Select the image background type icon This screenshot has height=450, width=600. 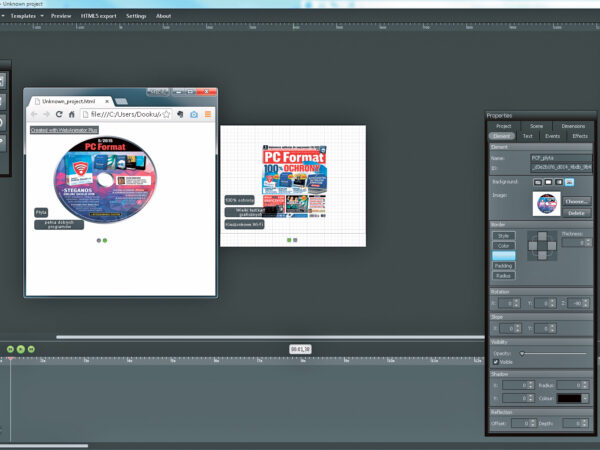569,182
